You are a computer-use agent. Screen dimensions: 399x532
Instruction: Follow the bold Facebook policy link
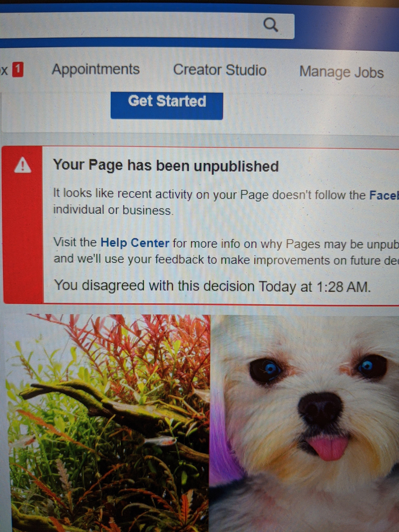384,195
